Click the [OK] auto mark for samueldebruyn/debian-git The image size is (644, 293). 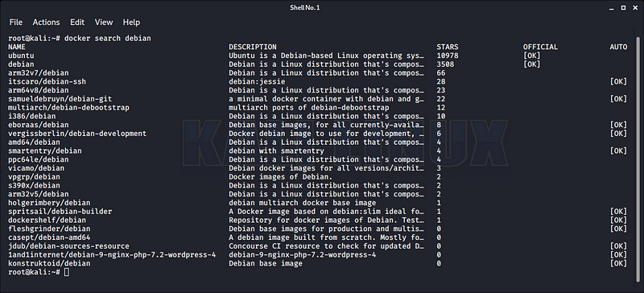click(618, 99)
